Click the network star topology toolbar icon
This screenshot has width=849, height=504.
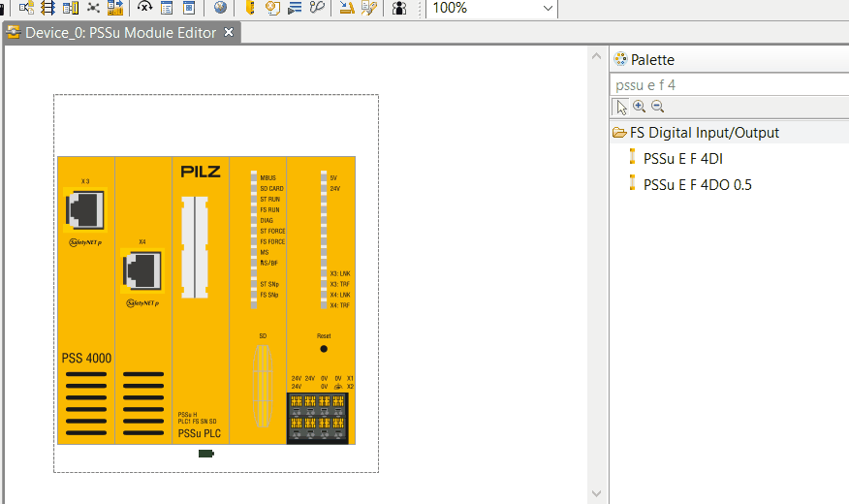pyautogui.click(x=93, y=8)
